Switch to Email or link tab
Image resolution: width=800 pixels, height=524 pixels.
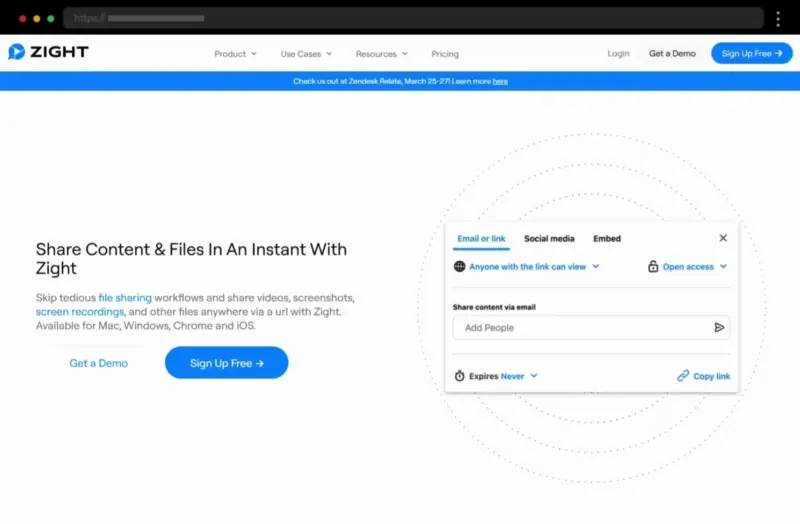[481, 238]
